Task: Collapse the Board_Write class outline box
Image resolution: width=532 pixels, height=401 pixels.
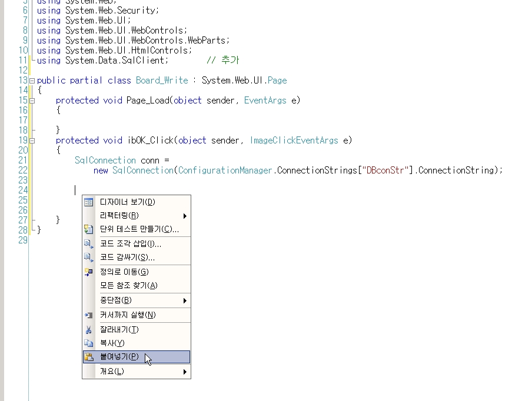Action: tap(32, 81)
